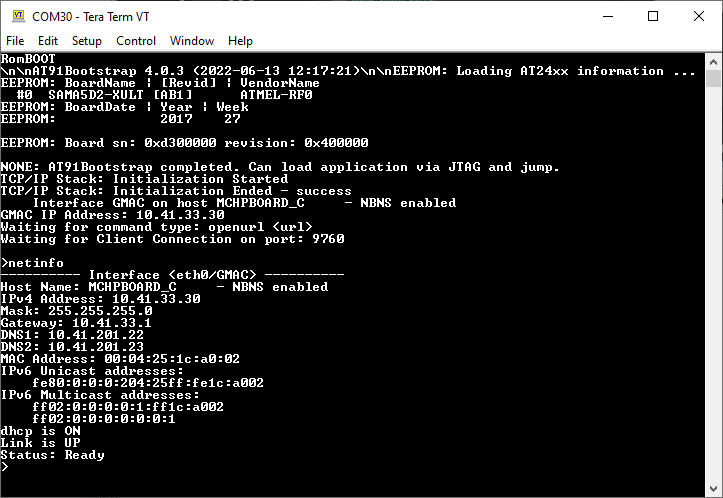Click 'Status: Ready' line
The height and width of the screenshot is (498, 723).
click(x=53, y=455)
